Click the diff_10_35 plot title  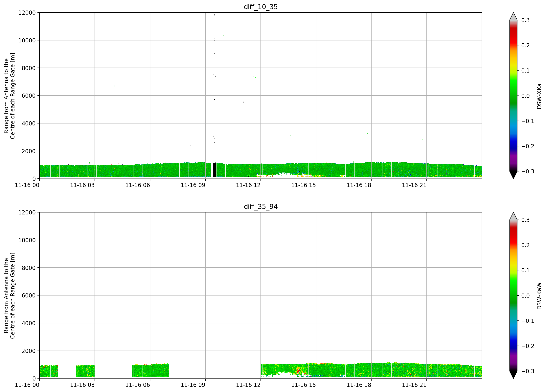261,7
